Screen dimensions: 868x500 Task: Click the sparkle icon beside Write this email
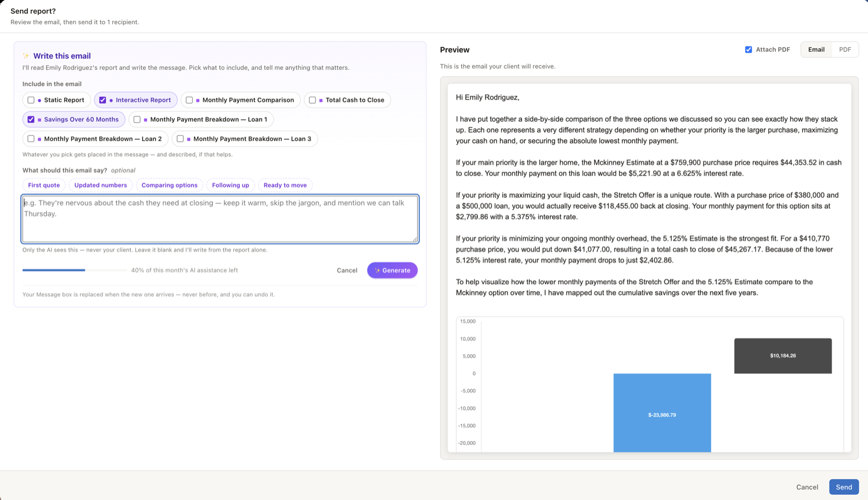(x=26, y=56)
